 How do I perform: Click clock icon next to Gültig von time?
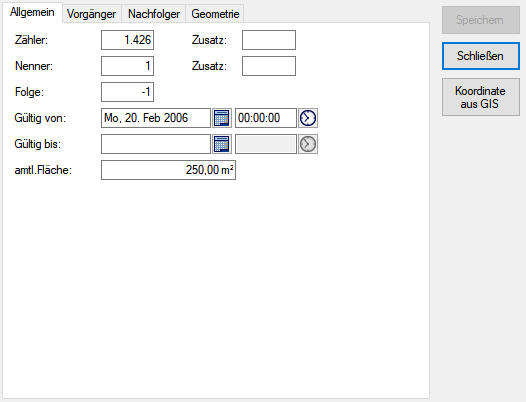tap(308, 118)
